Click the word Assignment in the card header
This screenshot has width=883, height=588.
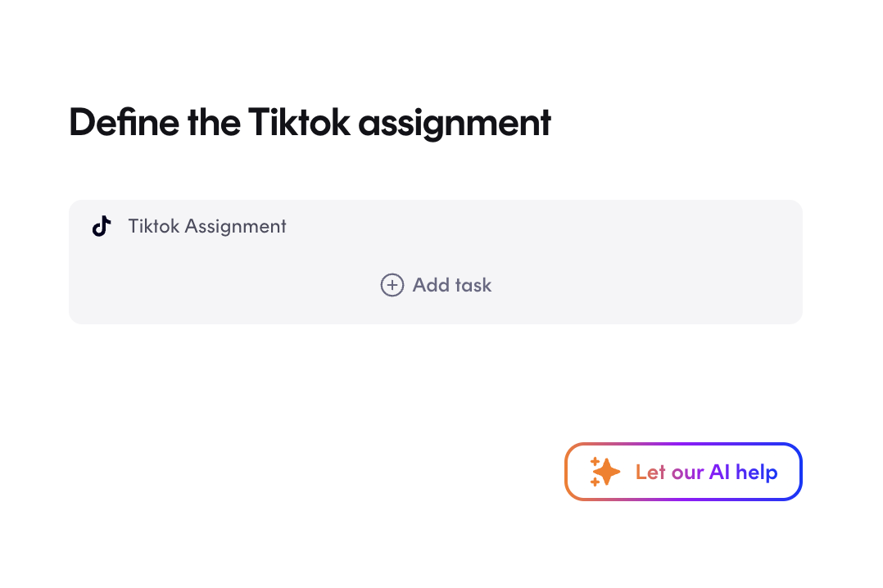(x=235, y=227)
